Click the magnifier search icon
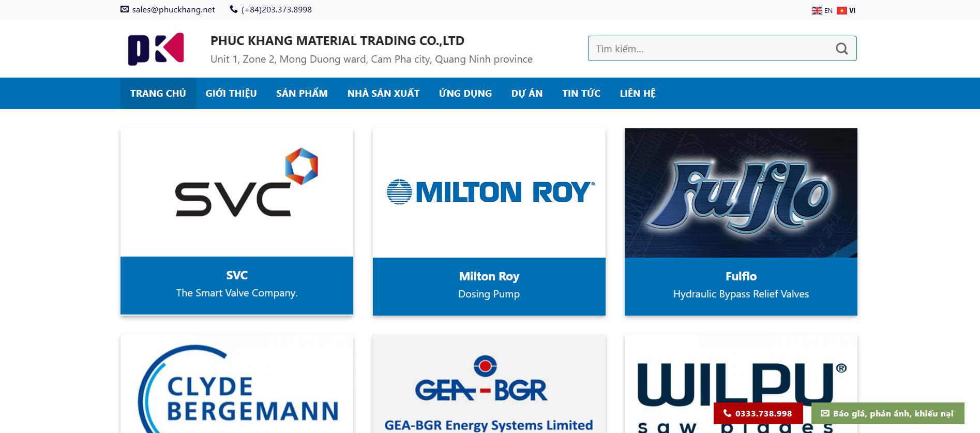 point(842,49)
